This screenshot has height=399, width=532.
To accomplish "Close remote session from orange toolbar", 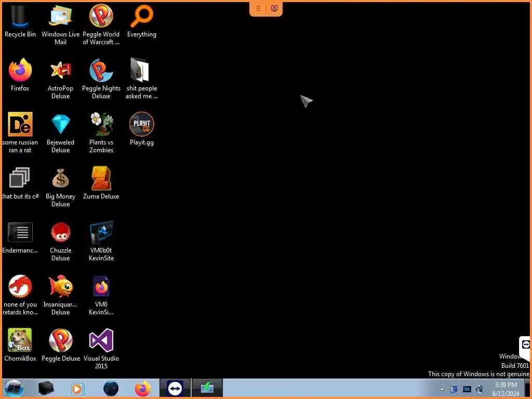I will click(x=274, y=8).
